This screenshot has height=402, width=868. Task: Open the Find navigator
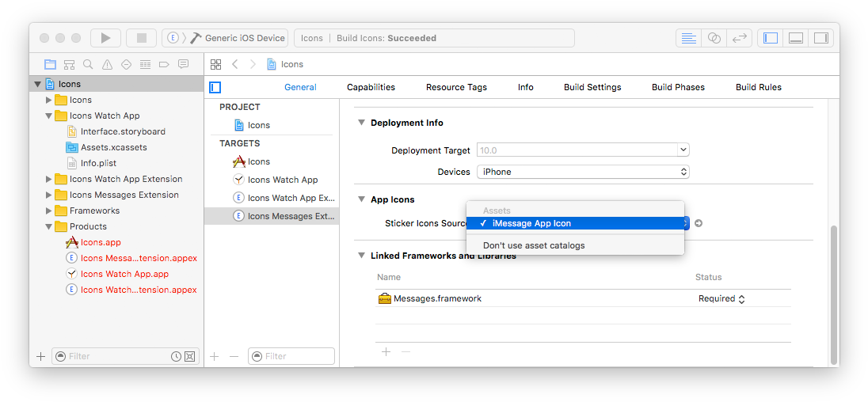click(88, 65)
